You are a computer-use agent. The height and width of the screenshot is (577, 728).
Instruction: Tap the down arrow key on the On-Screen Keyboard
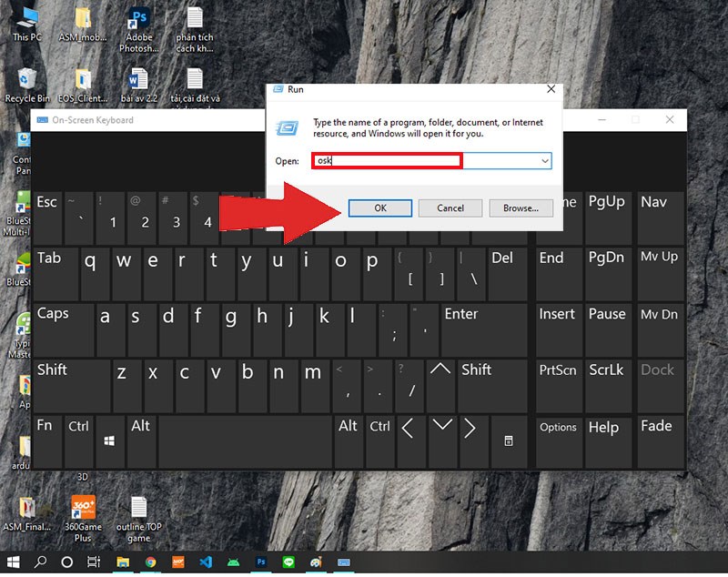pyautogui.click(x=441, y=441)
